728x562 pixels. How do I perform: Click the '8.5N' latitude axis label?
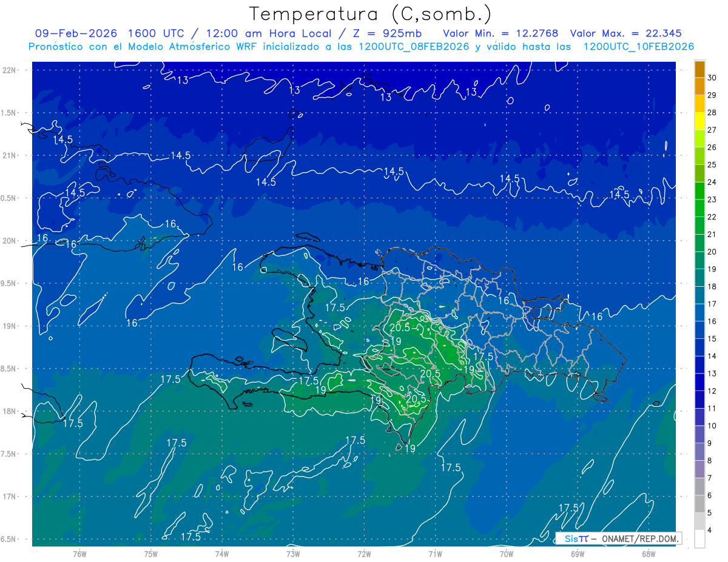tap(9, 369)
